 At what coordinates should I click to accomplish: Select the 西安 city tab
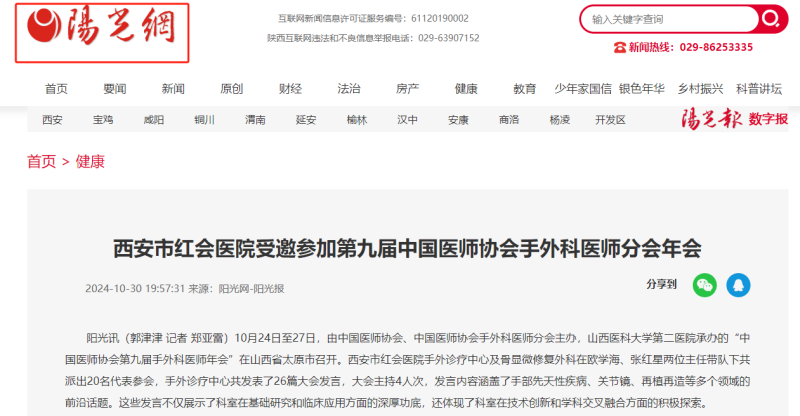52,120
